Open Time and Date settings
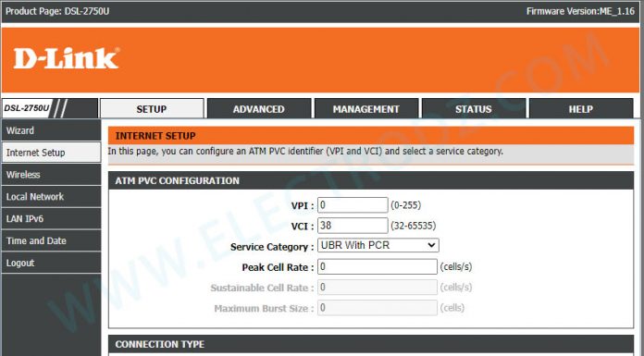 point(51,241)
